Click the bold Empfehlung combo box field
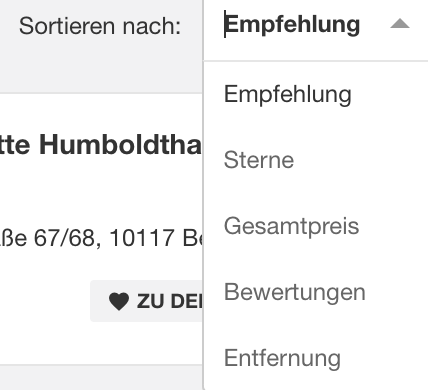 pyautogui.click(x=316, y=25)
